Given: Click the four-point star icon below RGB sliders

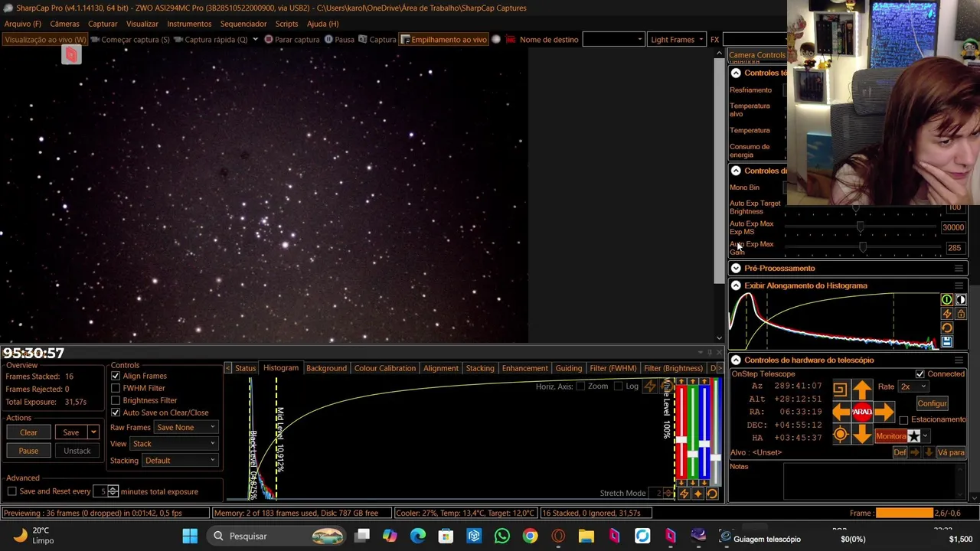Looking at the screenshot, I should [697, 494].
